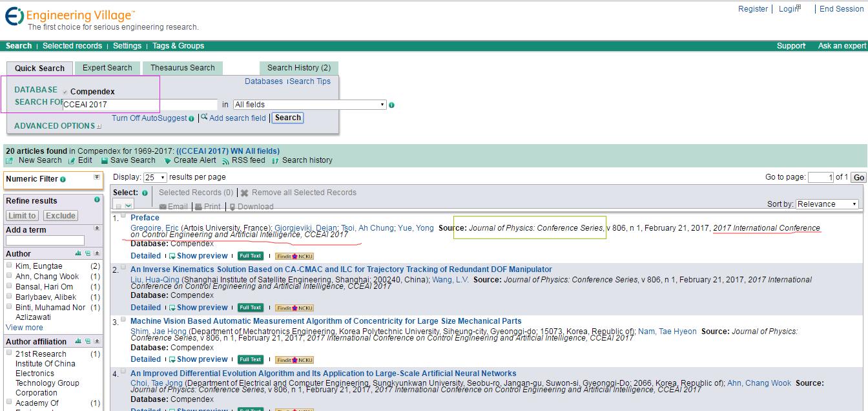The height and width of the screenshot is (411, 868).
Task: Switch to the Thesaurus Search tab
Action: (183, 68)
